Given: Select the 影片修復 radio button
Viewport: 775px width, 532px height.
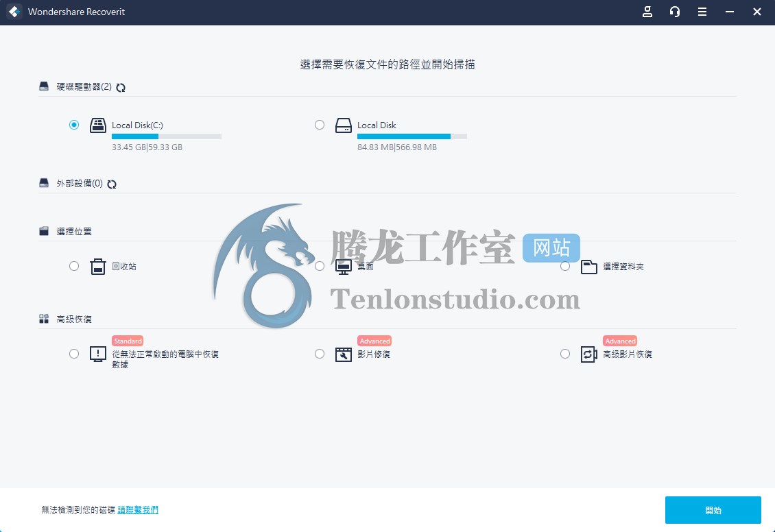Looking at the screenshot, I should pyautogui.click(x=320, y=354).
